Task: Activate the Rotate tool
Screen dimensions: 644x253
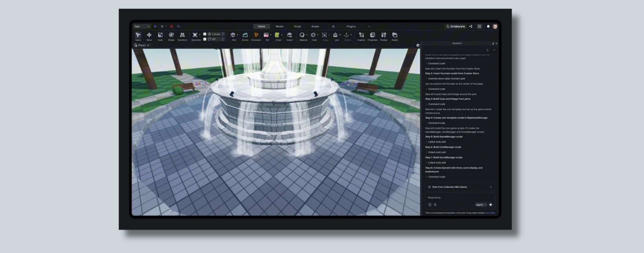Action: [x=171, y=36]
